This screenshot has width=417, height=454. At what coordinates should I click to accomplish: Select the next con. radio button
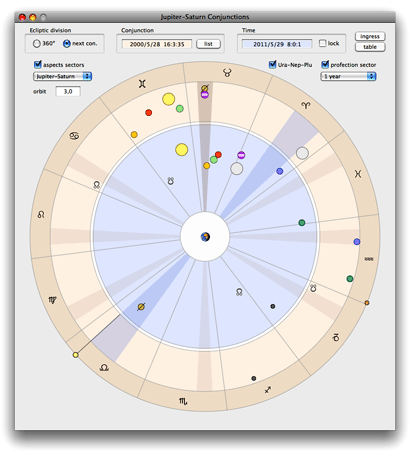[x=67, y=44]
